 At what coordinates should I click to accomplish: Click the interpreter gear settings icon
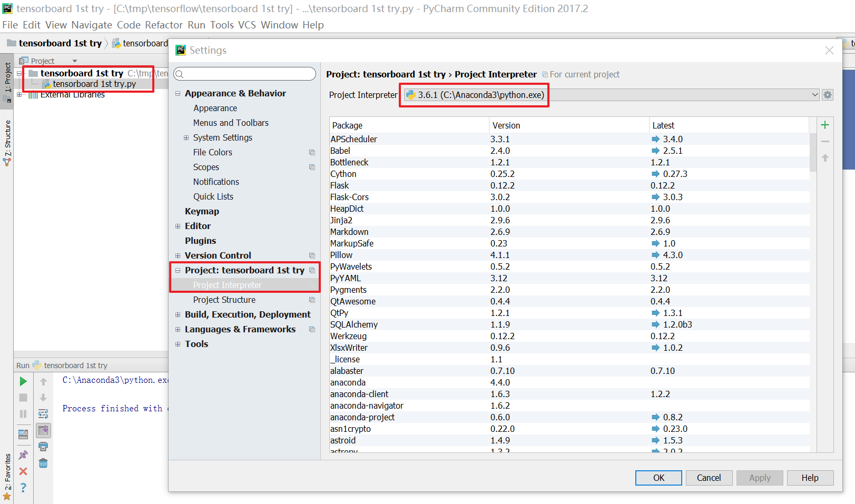[828, 95]
